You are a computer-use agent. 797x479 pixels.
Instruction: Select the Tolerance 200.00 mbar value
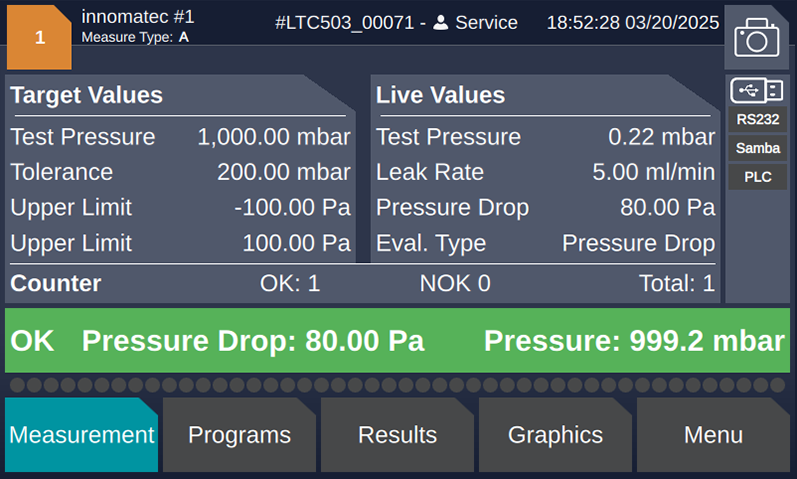coord(284,172)
